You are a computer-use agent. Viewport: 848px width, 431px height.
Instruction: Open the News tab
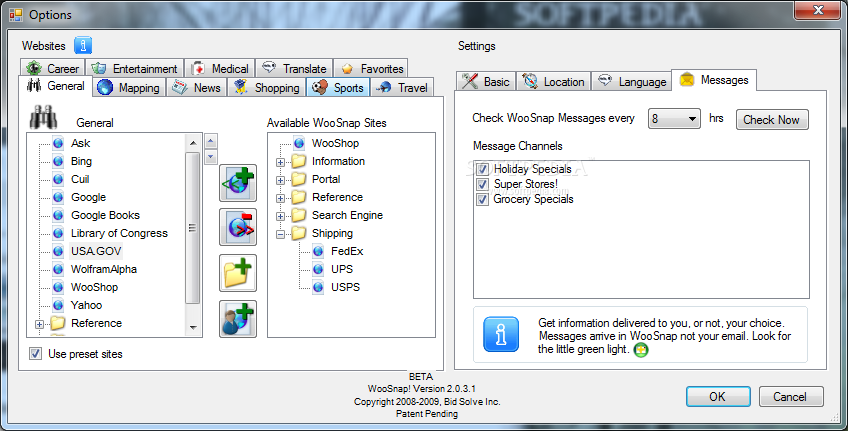pyautogui.click(x=196, y=88)
